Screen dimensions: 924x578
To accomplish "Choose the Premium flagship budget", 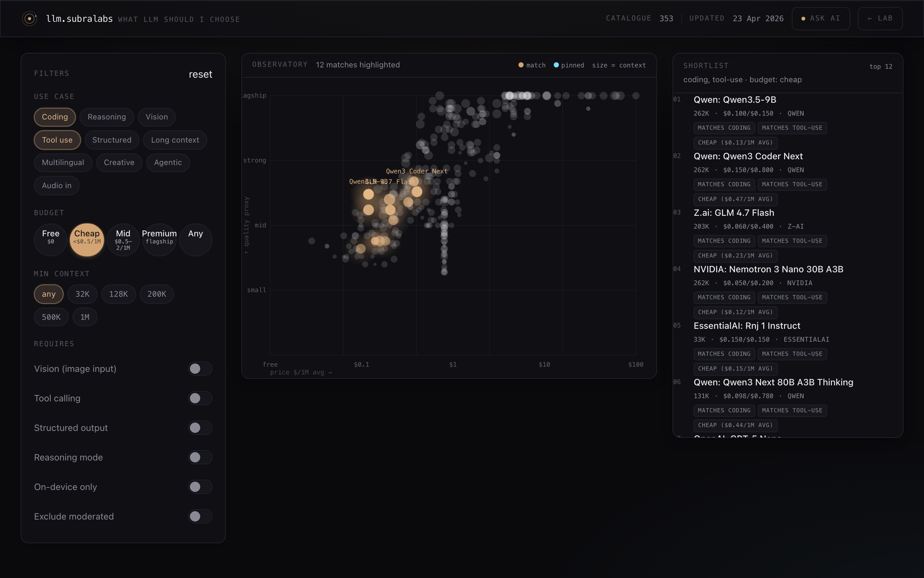I will tap(159, 240).
